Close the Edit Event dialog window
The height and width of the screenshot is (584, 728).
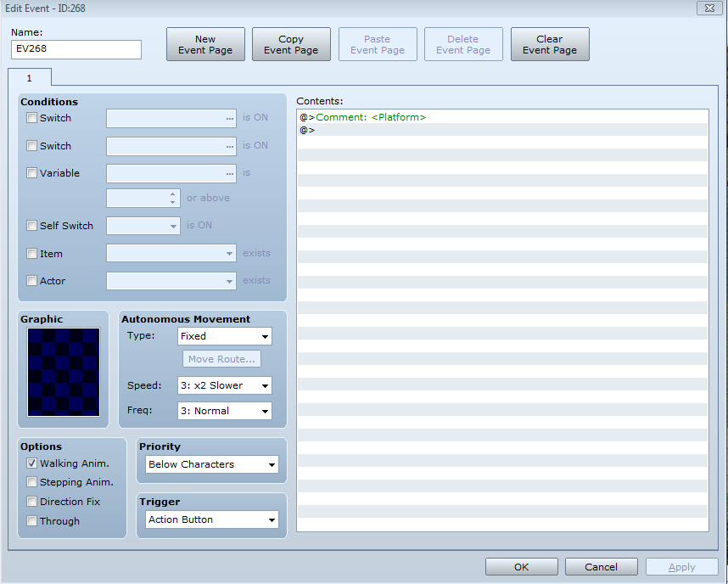[x=708, y=8]
